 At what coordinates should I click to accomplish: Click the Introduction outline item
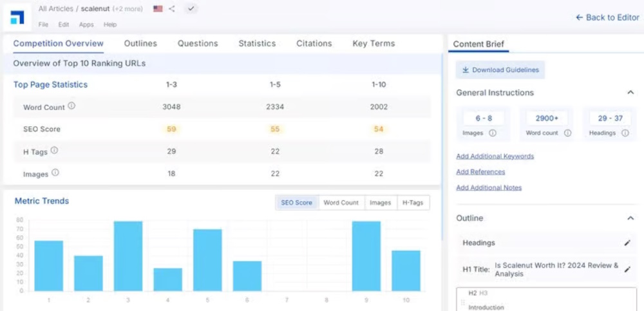[x=486, y=307]
